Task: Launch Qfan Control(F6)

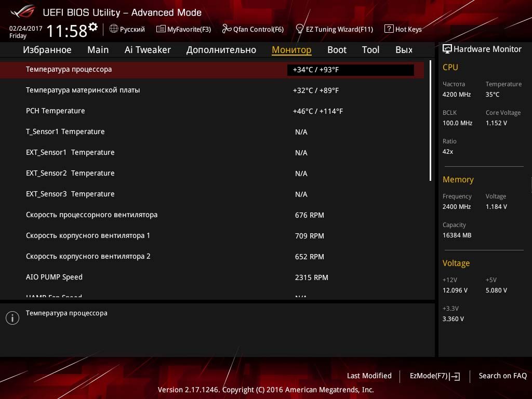Action: point(253,29)
